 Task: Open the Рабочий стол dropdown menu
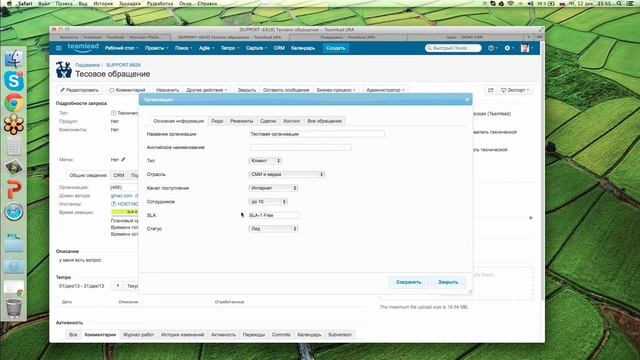pyautogui.click(x=122, y=48)
